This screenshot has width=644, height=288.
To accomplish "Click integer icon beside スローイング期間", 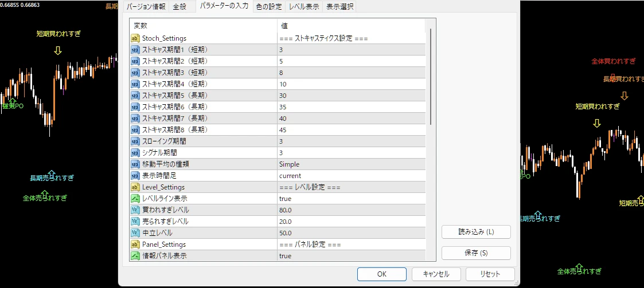I will point(135,141).
